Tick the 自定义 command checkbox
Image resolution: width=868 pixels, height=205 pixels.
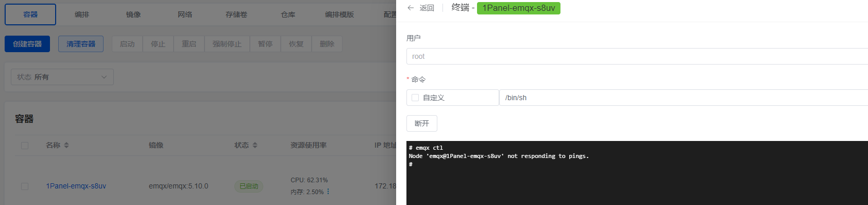tap(415, 98)
